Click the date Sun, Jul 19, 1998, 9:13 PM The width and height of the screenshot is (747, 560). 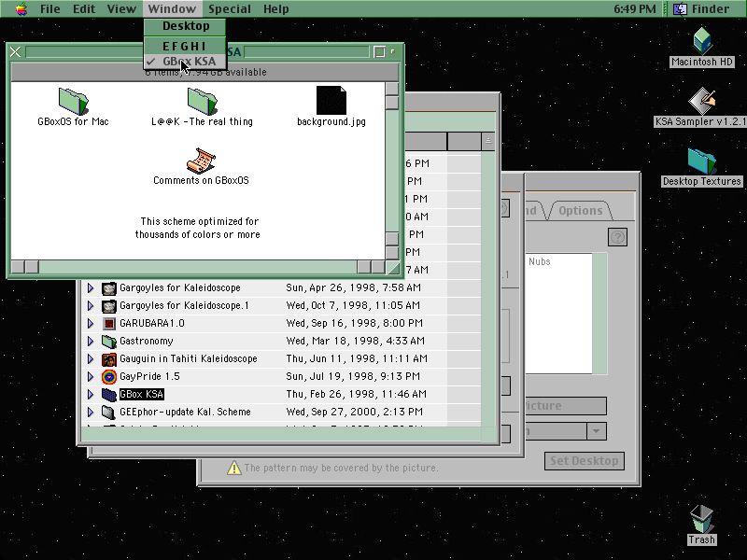[x=353, y=377]
